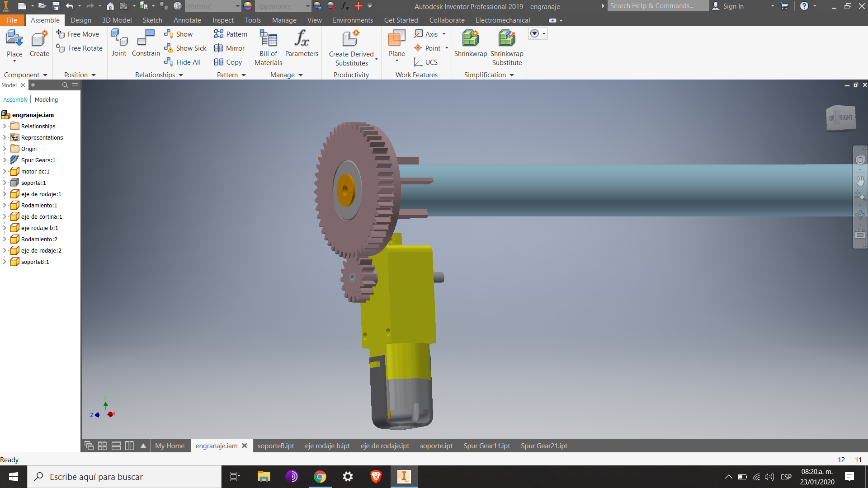Click the Place component icon
Viewport: 868px width, 488px height.
14,39
